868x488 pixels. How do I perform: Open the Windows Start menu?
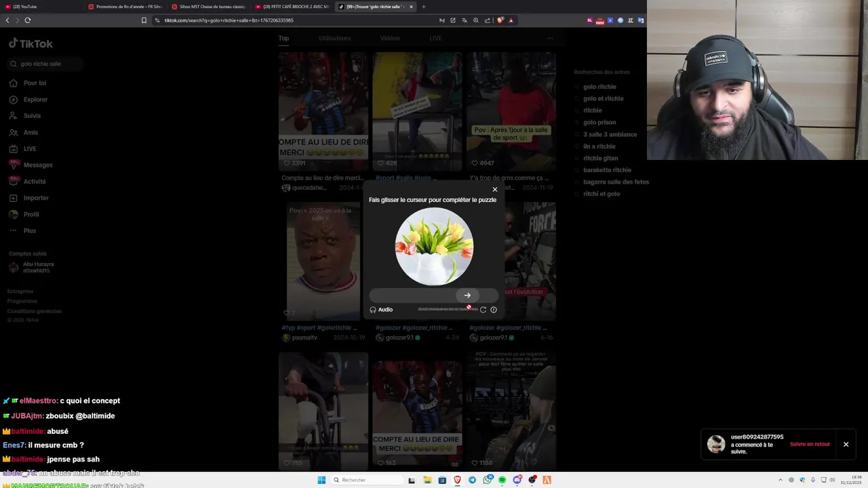click(321, 480)
